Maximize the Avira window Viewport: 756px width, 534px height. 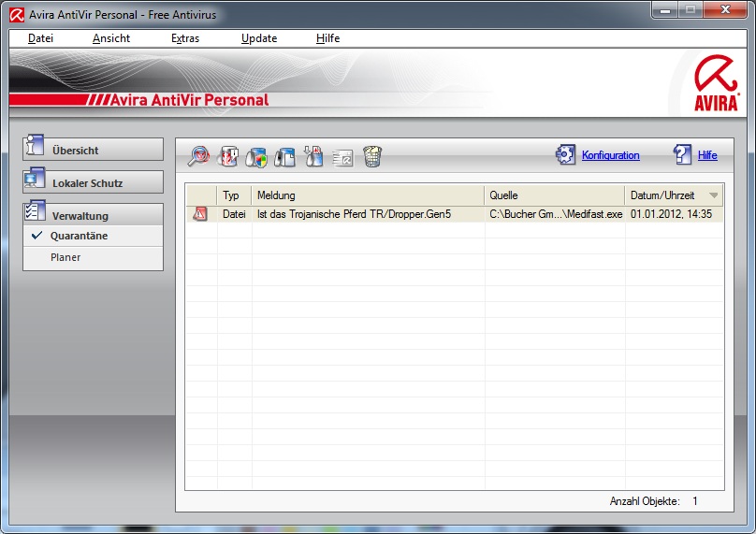point(691,9)
